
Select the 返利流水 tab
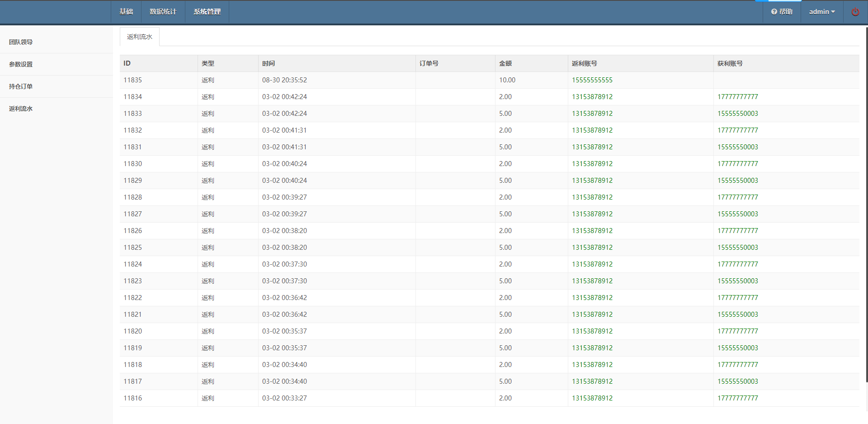click(x=139, y=37)
